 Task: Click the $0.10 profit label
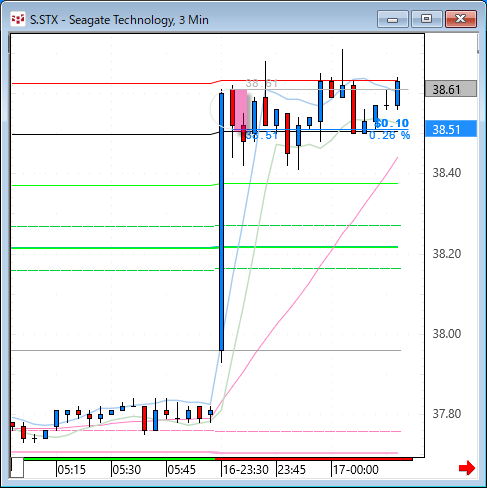pyautogui.click(x=392, y=123)
